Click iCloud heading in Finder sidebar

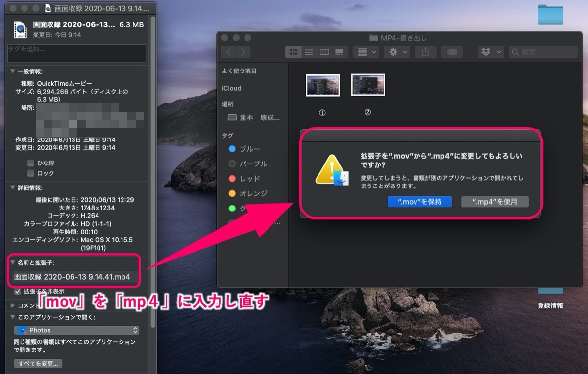pyautogui.click(x=231, y=88)
